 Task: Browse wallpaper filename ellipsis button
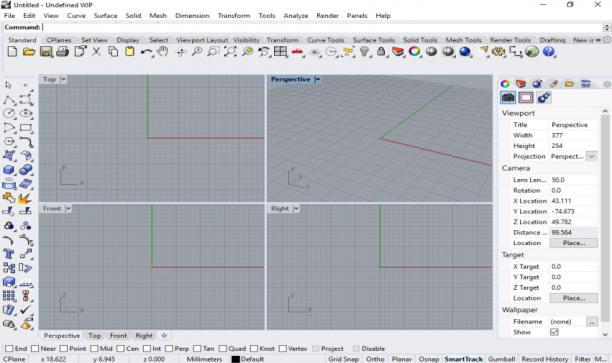tap(592, 322)
